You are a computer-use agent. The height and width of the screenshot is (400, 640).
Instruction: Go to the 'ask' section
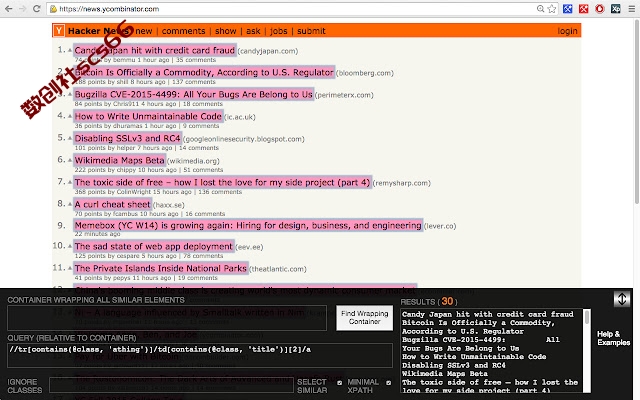(x=253, y=31)
